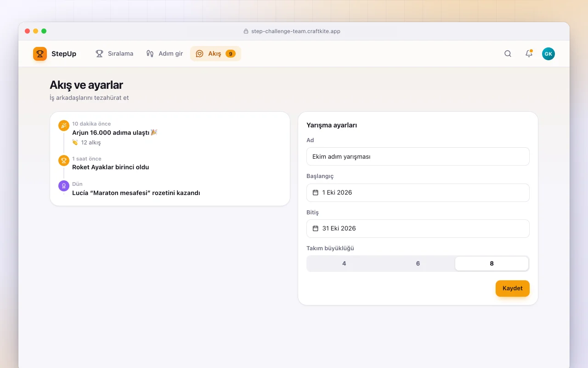This screenshot has width=588, height=368.
Task: Open notifications bell icon
Action: (x=529, y=54)
